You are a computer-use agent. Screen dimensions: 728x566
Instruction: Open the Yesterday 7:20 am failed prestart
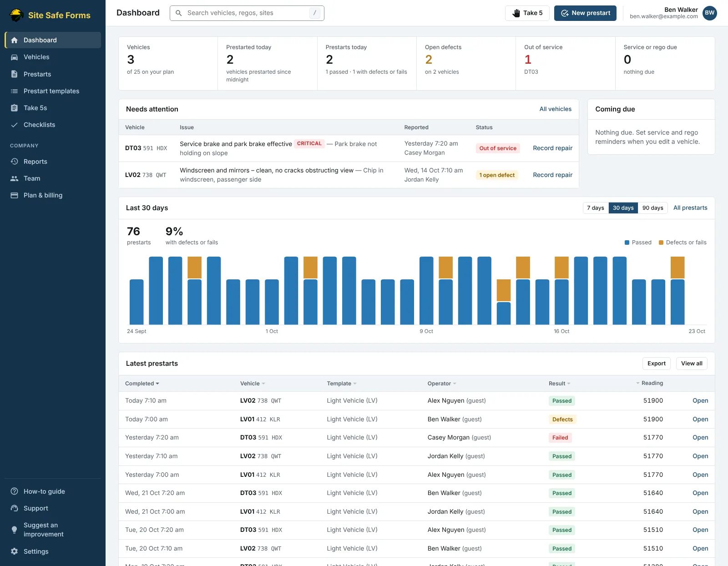click(700, 438)
